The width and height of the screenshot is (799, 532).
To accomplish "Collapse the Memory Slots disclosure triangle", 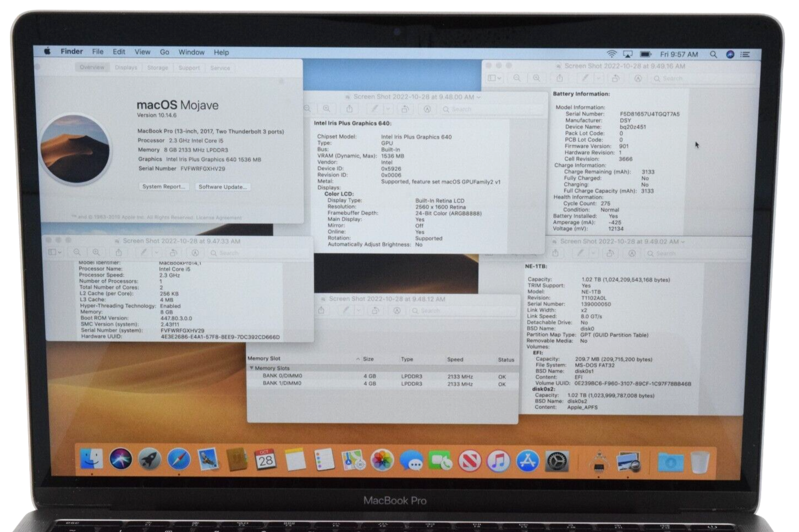I will pyautogui.click(x=251, y=368).
